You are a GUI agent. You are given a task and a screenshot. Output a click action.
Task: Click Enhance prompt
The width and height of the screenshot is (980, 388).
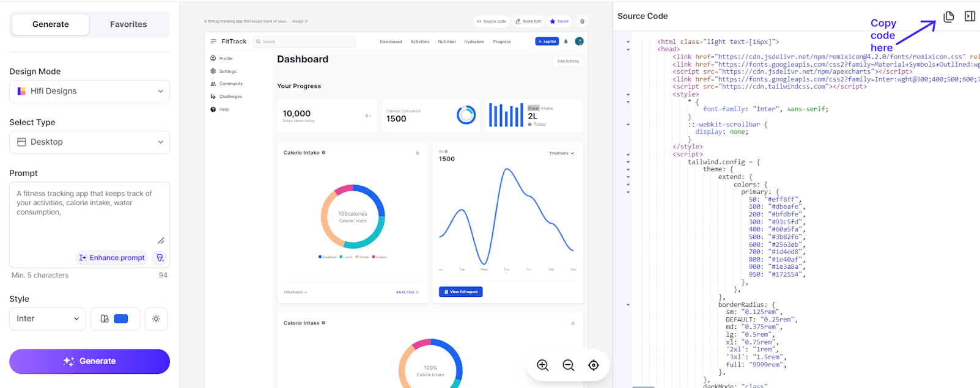pos(112,258)
